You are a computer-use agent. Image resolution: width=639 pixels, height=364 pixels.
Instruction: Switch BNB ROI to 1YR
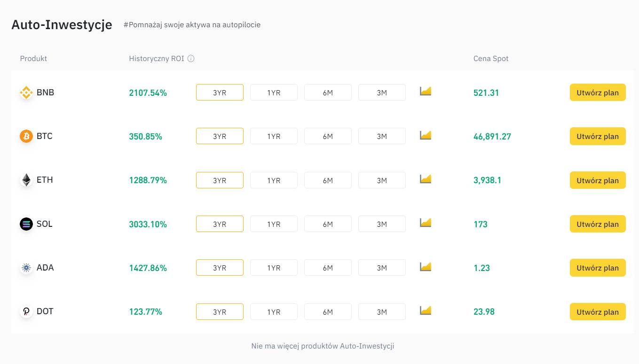(274, 93)
